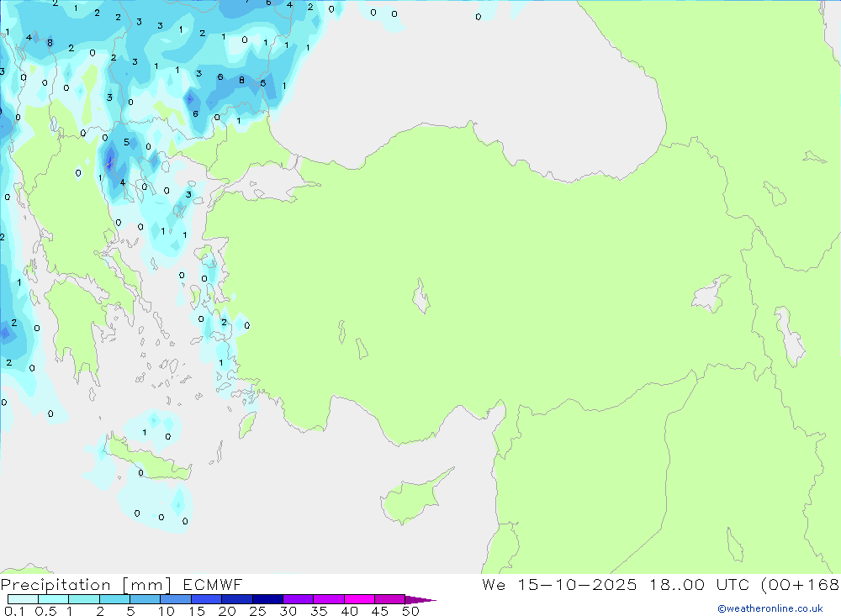Click the 0.5–1 mm legend color swatch
Viewport: 841px width, 616px height.
(x=53, y=599)
